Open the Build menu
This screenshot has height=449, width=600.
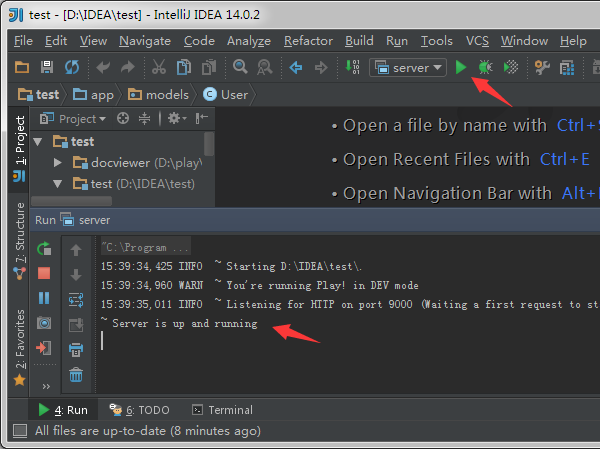click(x=359, y=41)
